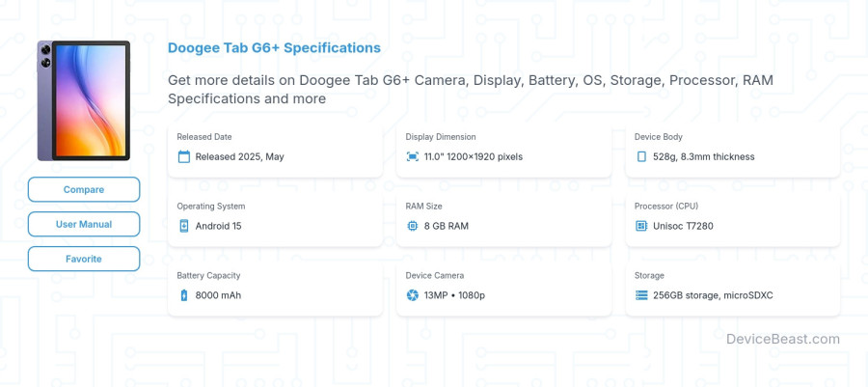The image size is (868, 387).
Task: Click the 'Device Camera' label
Action: (x=435, y=275)
